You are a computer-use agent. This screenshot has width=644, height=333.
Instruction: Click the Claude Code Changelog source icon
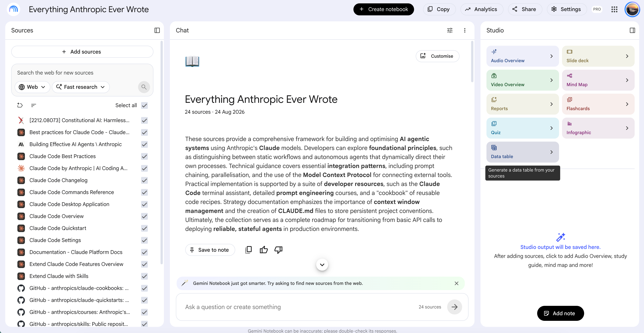(21, 180)
